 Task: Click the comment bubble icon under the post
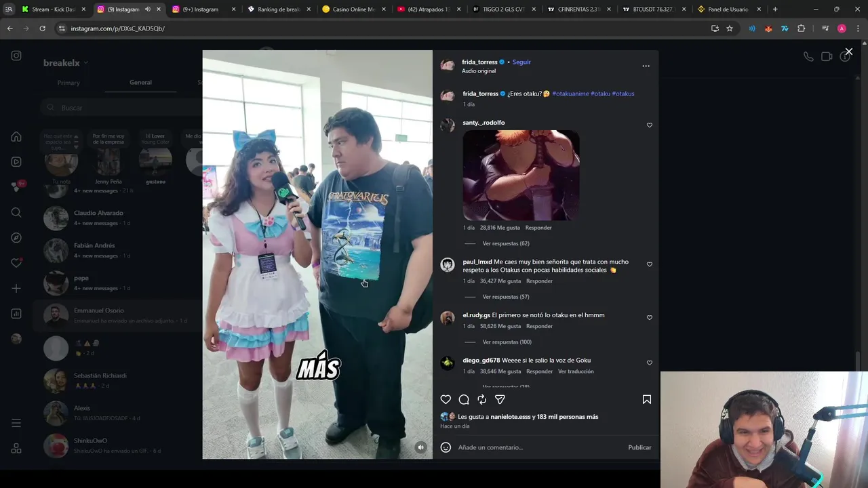point(464,399)
